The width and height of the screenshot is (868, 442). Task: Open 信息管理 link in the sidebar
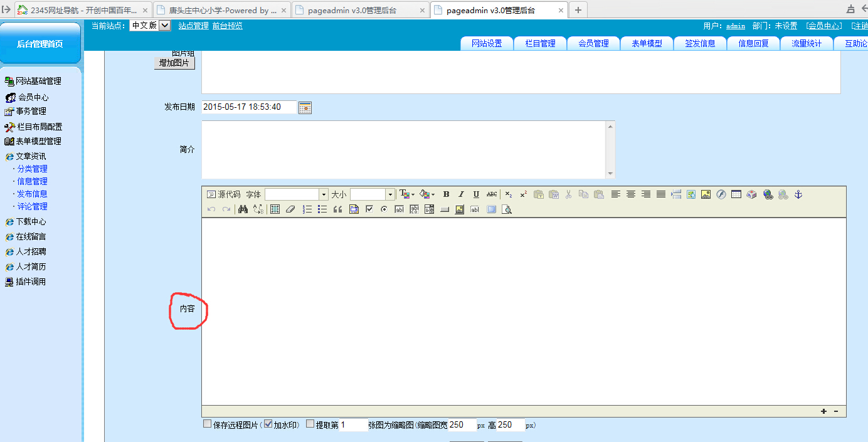coord(32,181)
